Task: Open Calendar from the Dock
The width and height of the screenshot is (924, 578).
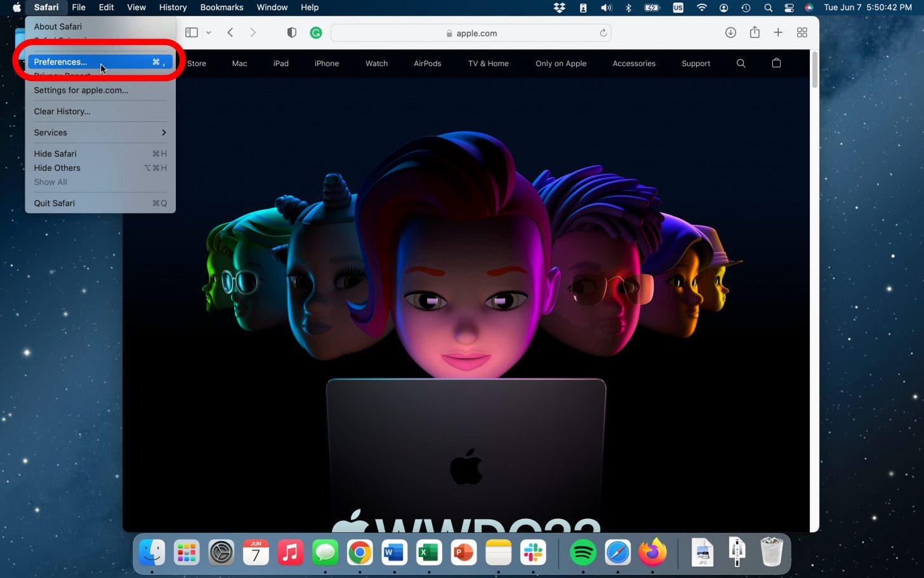Action: point(256,553)
